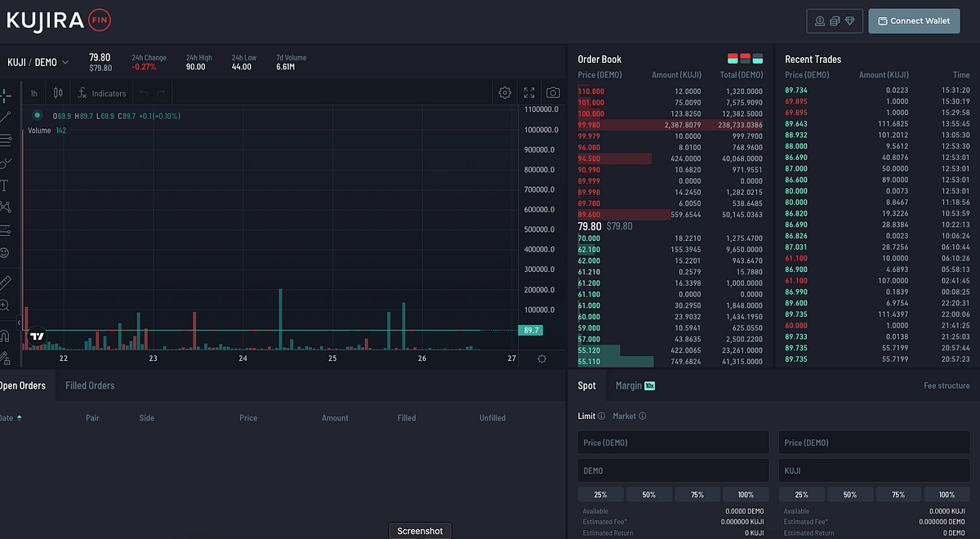Open the 1h timeframe selector
The image size is (980, 539).
(34, 93)
